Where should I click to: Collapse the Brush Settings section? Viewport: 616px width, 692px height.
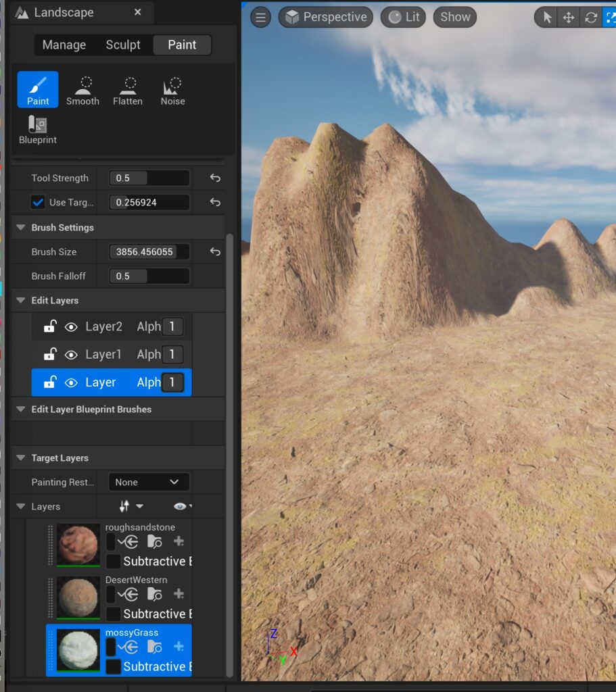[x=21, y=228]
